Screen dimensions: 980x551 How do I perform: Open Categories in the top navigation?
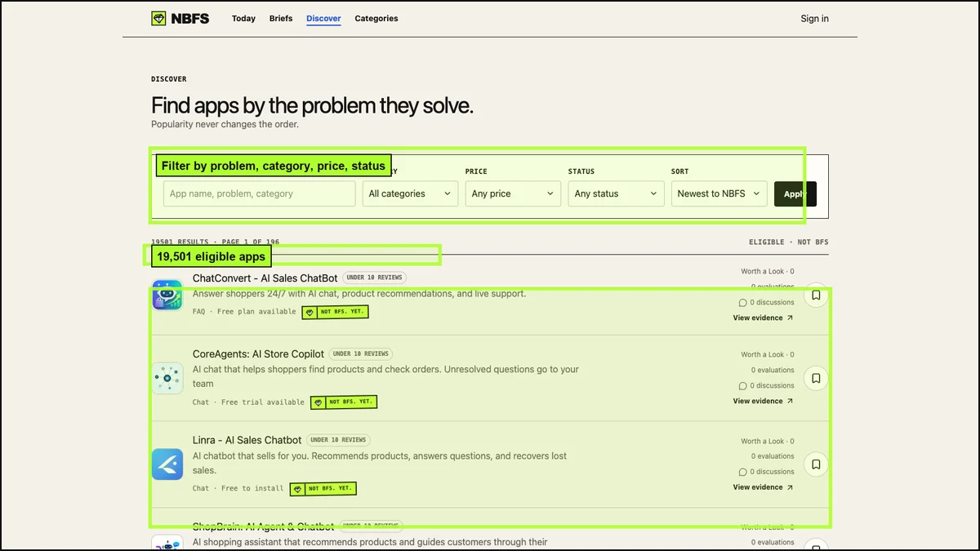376,18
